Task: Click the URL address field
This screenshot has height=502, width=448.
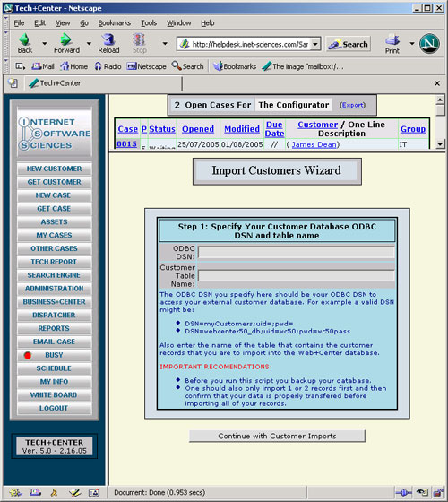Action: coord(250,44)
